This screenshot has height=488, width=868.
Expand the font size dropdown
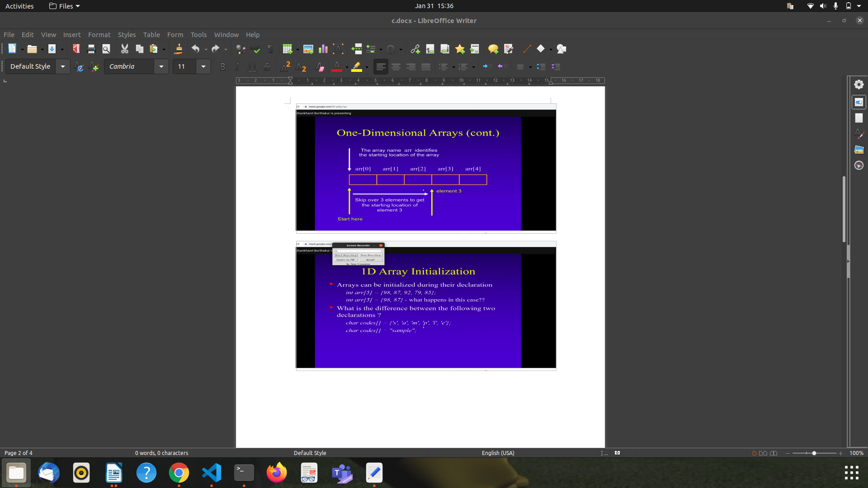coord(203,66)
